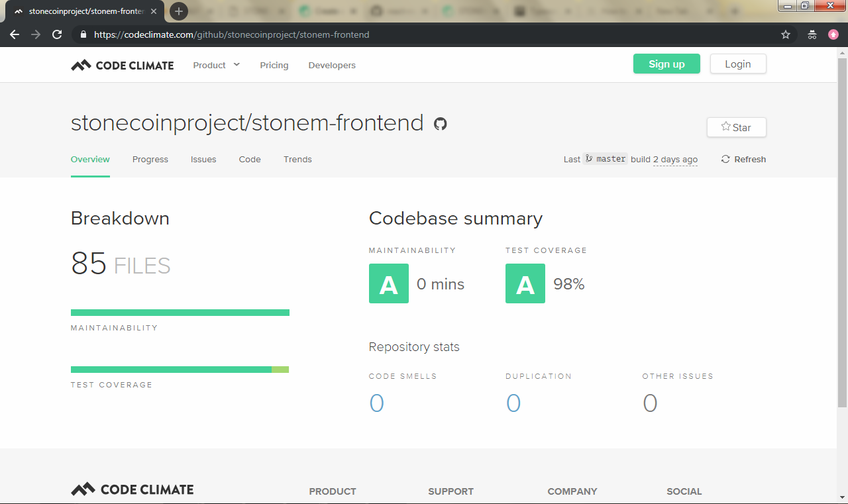Click the maintainability A grade badge
Screen dimensions: 848x504
[x=389, y=283]
